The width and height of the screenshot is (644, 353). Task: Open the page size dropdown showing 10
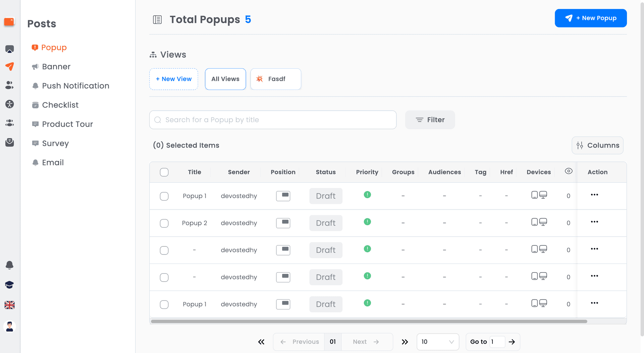coord(437,342)
